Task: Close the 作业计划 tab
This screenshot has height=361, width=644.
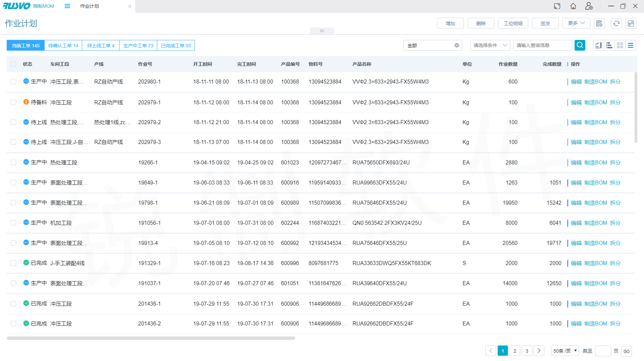Action: coord(129,6)
